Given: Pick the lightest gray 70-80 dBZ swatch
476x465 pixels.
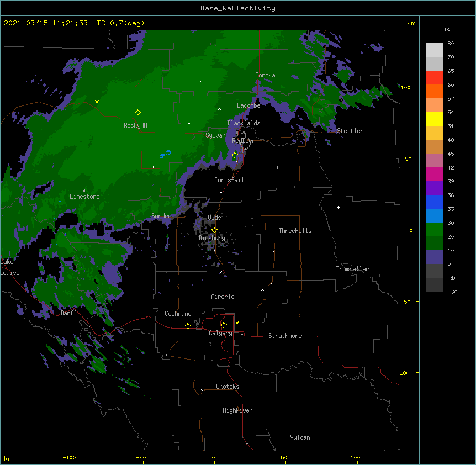Looking at the screenshot, I should coord(434,50).
